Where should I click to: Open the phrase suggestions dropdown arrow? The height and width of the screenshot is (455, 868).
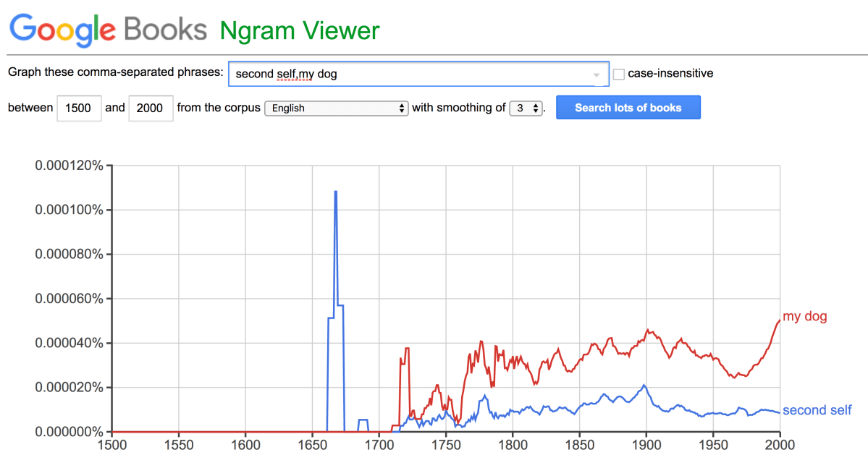[x=597, y=75]
